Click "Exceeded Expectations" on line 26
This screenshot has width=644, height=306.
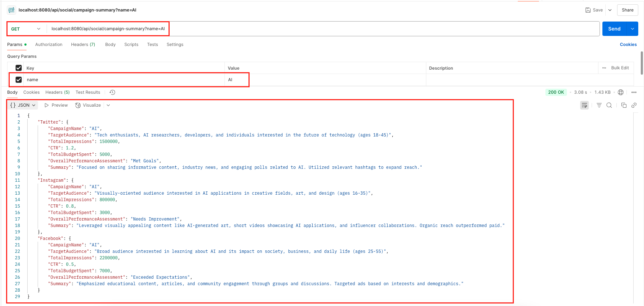tap(160, 277)
